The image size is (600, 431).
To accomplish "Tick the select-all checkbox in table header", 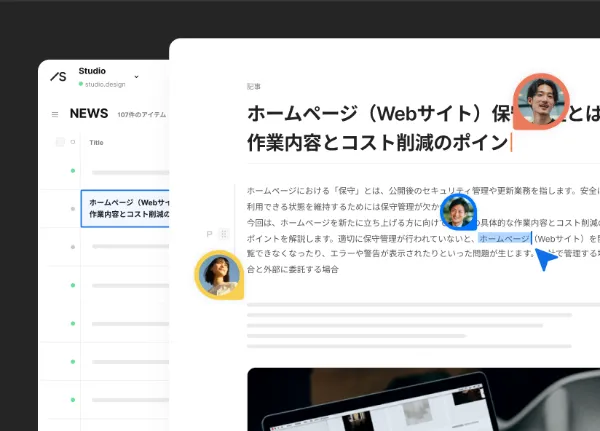I will coord(60,142).
